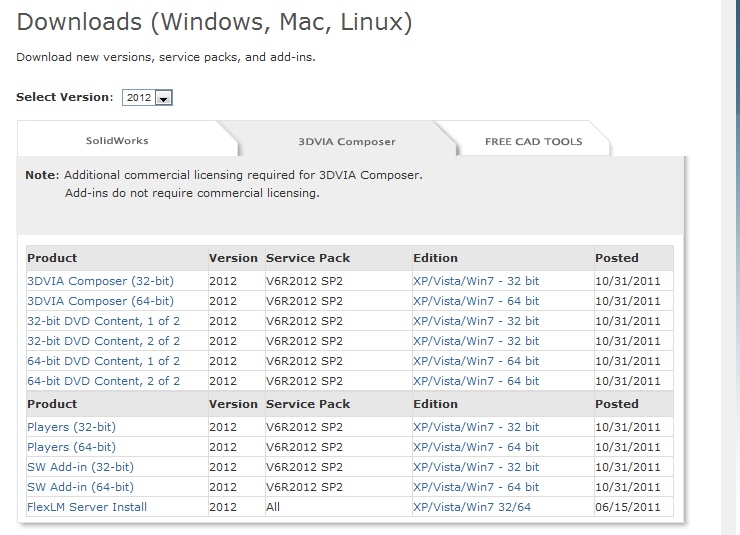Click edition link for Players (32-bit)
Image resolution: width=740 pixels, height=535 pixels.
[476, 427]
